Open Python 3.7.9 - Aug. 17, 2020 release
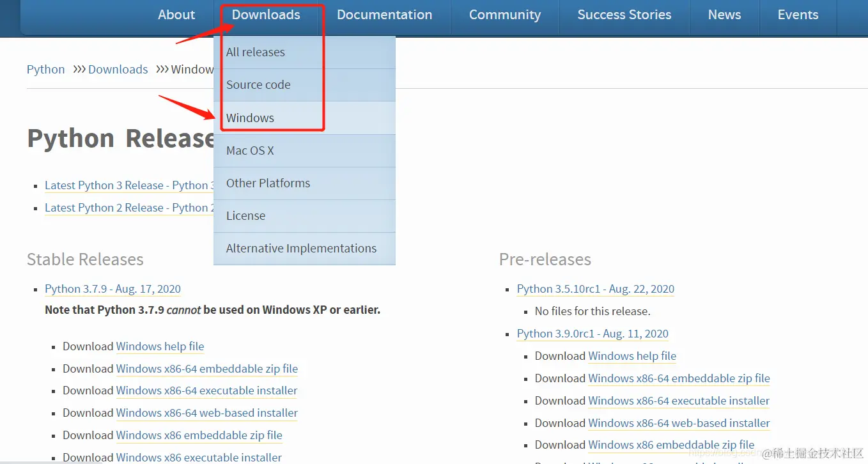 point(112,289)
